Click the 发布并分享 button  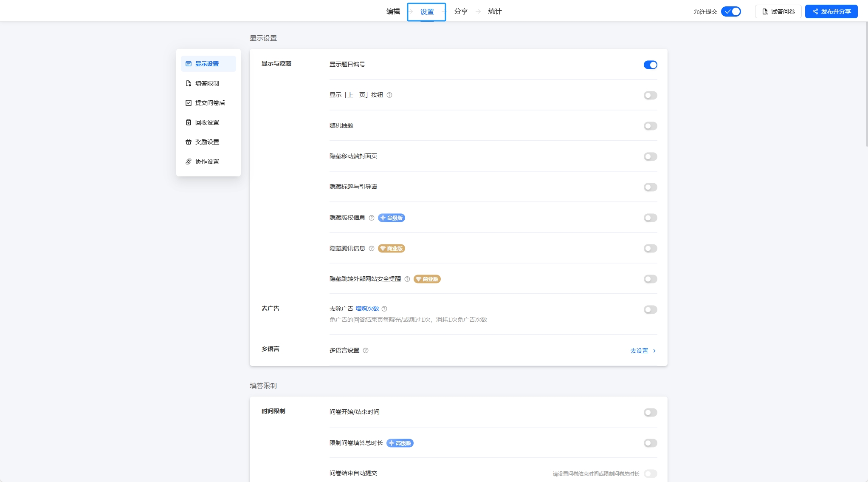831,11
